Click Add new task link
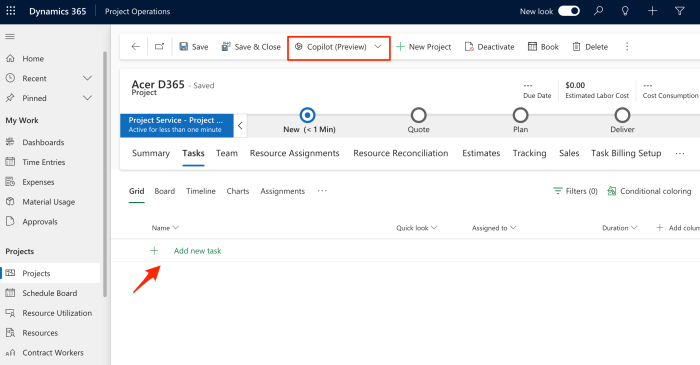Screen dimensions: 700x365 (x=197, y=251)
